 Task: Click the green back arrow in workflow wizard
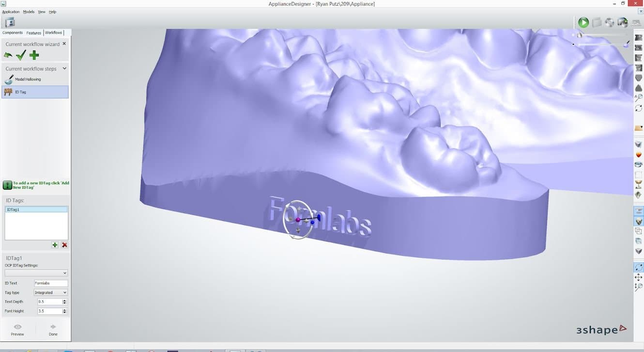coord(8,55)
